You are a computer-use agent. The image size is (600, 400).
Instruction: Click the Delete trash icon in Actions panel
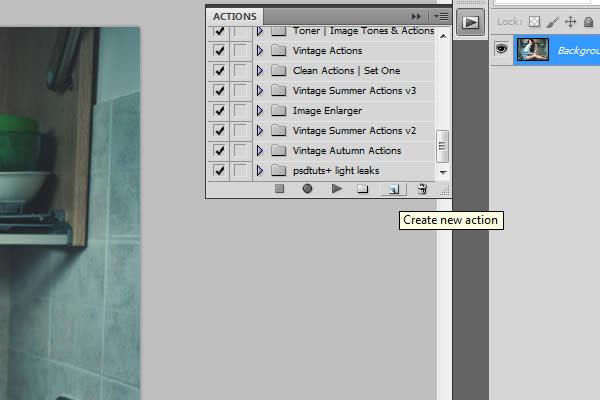[x=422, y=188]
